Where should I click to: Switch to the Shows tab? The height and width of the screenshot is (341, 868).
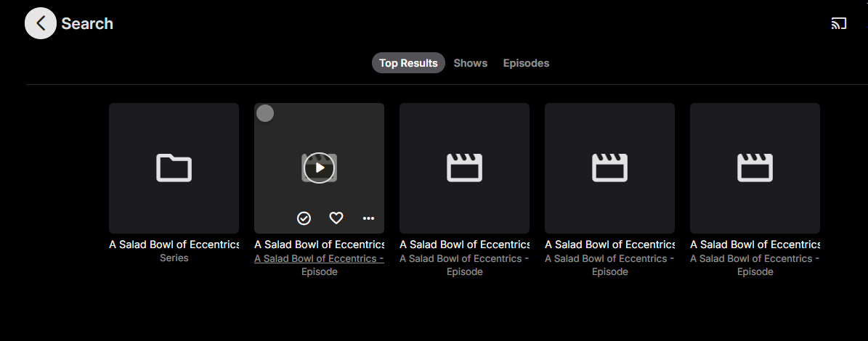[470, 63]
